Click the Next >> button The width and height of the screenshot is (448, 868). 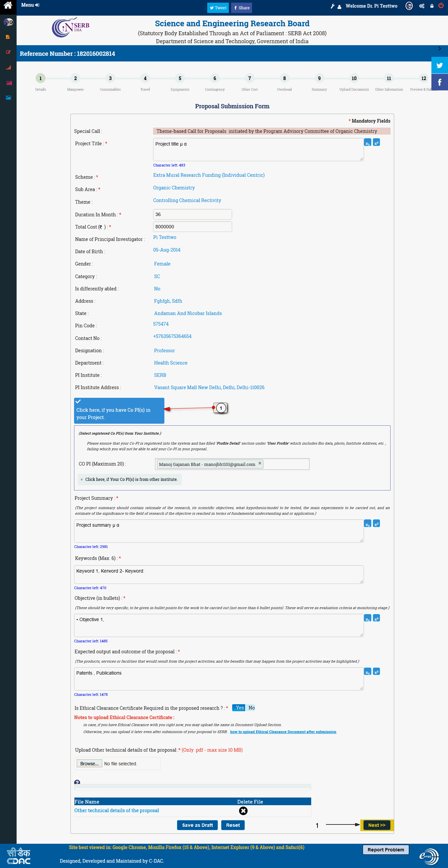point(377,825)
